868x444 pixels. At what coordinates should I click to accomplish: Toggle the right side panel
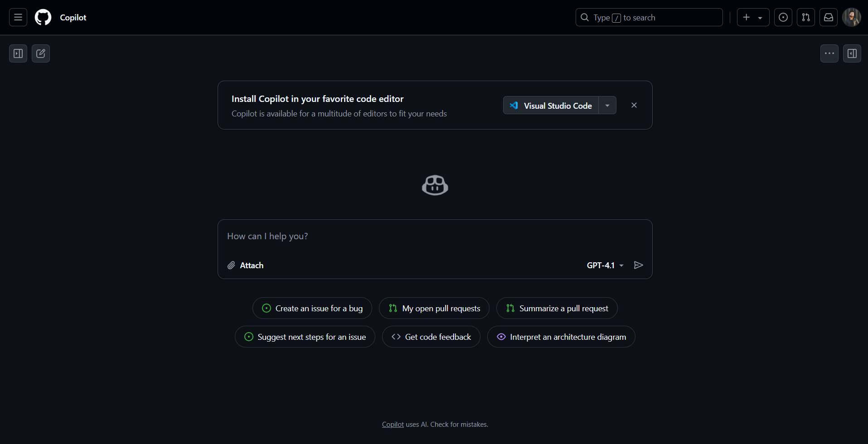pos(852,53)
